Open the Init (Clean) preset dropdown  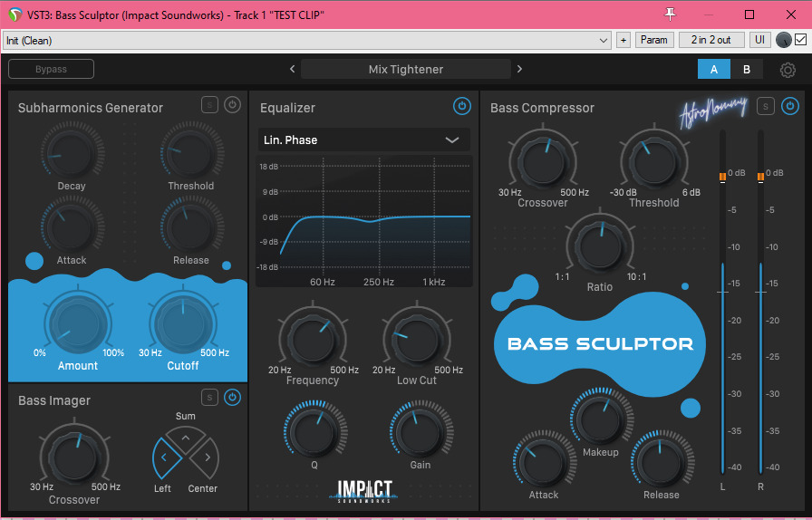tap(308, 41)
